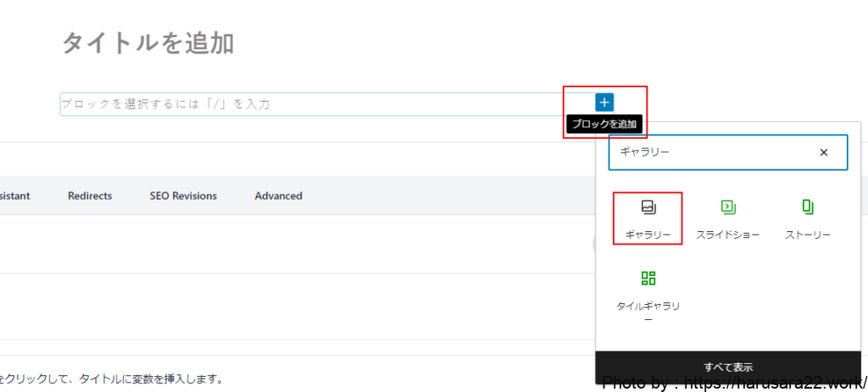Select the green スライドショー block icon

(727, 207)
